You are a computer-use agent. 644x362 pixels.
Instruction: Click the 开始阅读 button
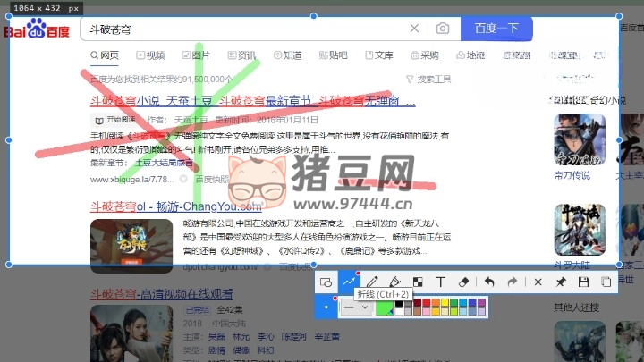115,120
